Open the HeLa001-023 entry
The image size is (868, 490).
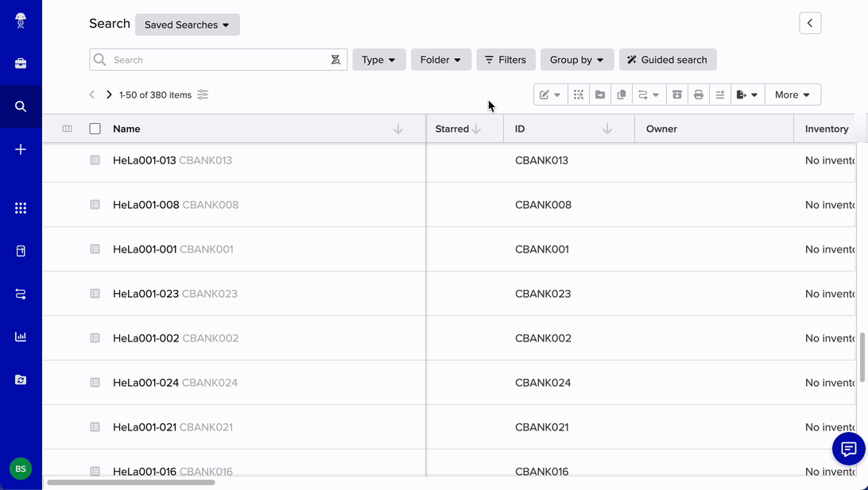pyautogui.click(x=145, y=294)
